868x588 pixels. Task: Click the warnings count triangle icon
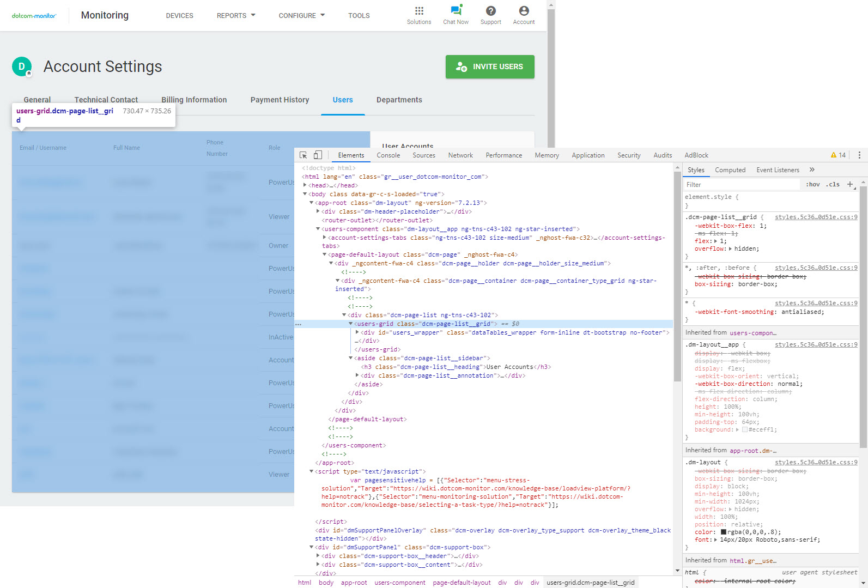coord(833,155)
